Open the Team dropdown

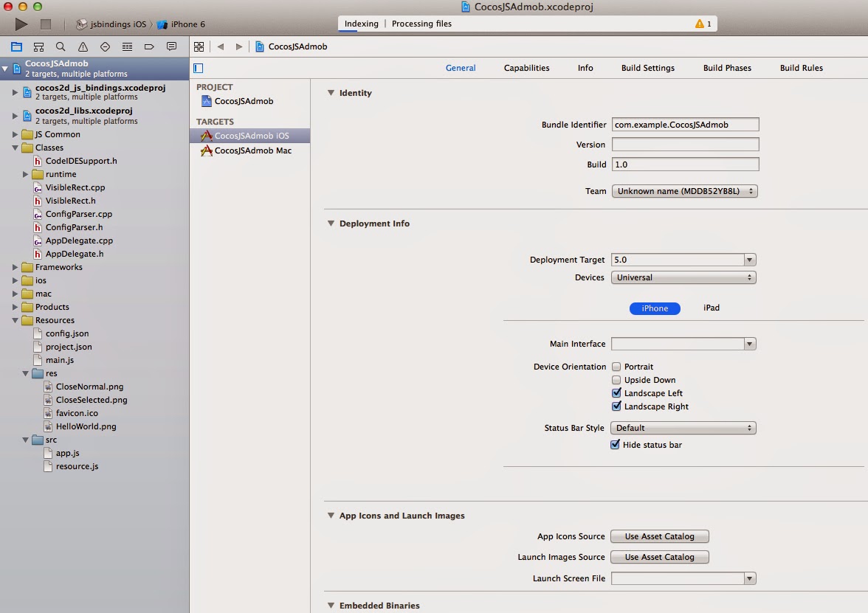point(685,191)
